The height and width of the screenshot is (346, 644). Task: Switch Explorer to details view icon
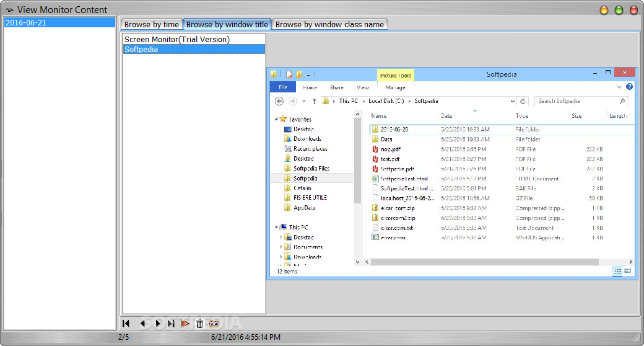pyautogui.click(x=617, y=271)
